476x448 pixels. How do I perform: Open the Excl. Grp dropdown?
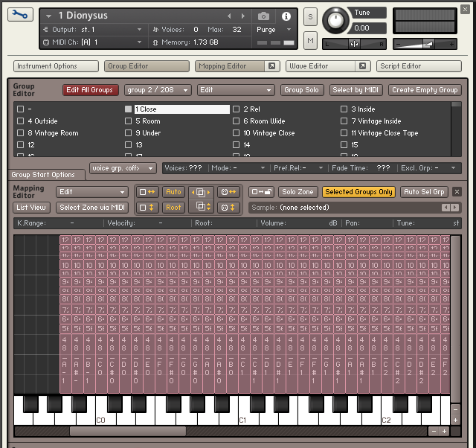click(x=453, y=168)
